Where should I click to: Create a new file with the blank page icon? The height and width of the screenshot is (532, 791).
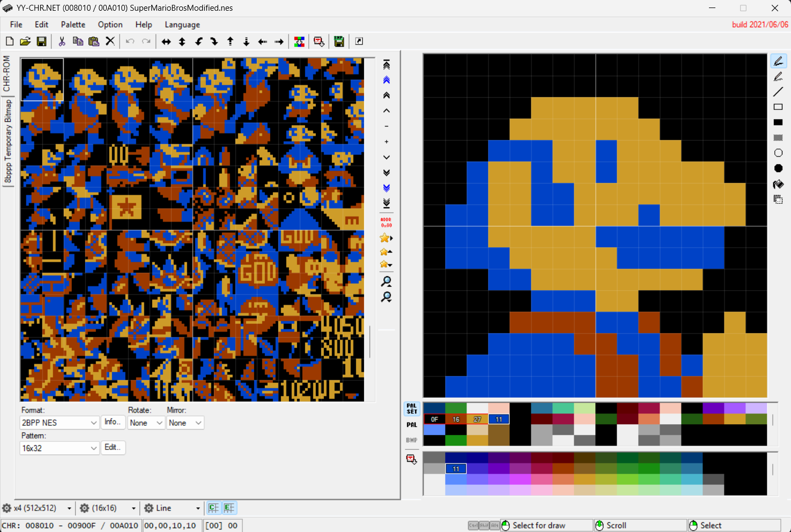(x=10, y=41)
